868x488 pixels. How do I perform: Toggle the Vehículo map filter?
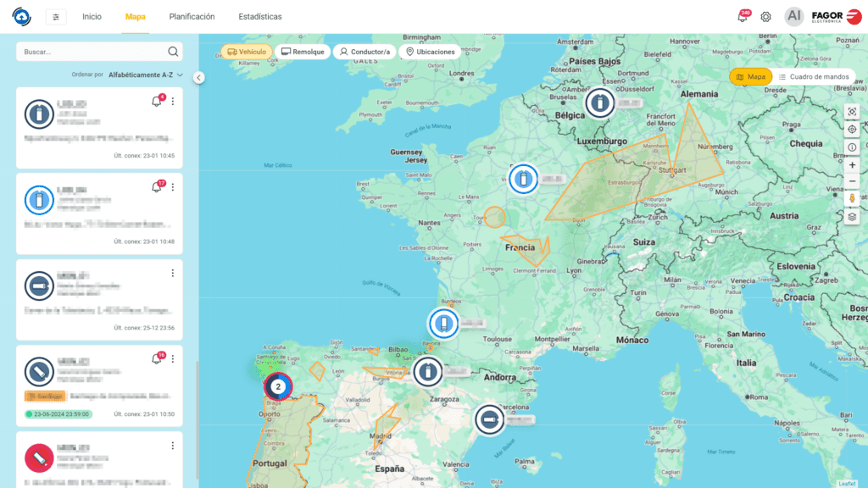tap(247, 52)
